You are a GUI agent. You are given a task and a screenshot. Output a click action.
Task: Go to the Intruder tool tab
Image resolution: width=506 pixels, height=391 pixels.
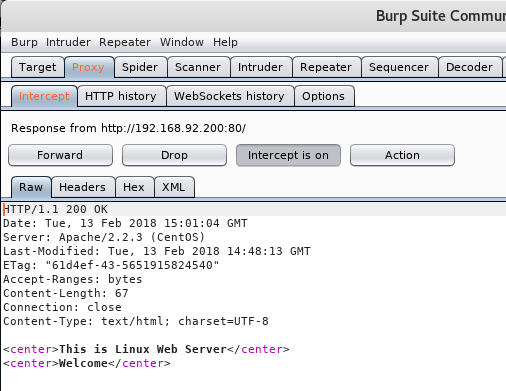[x=261, y=67]
